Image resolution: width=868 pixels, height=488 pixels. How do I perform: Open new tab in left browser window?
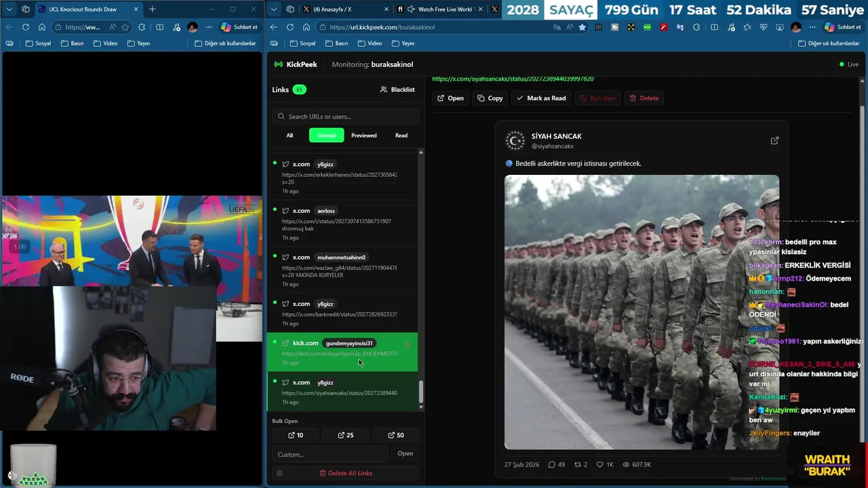tap(152, 9)
